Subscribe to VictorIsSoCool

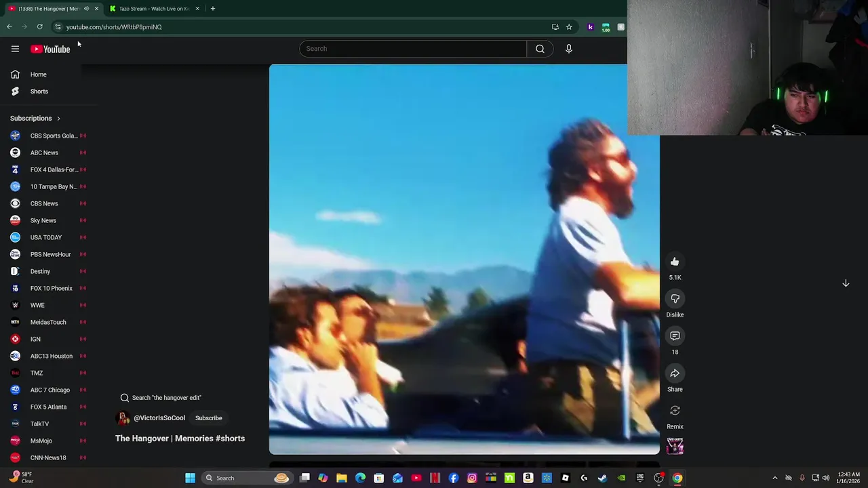click(209, 418)
